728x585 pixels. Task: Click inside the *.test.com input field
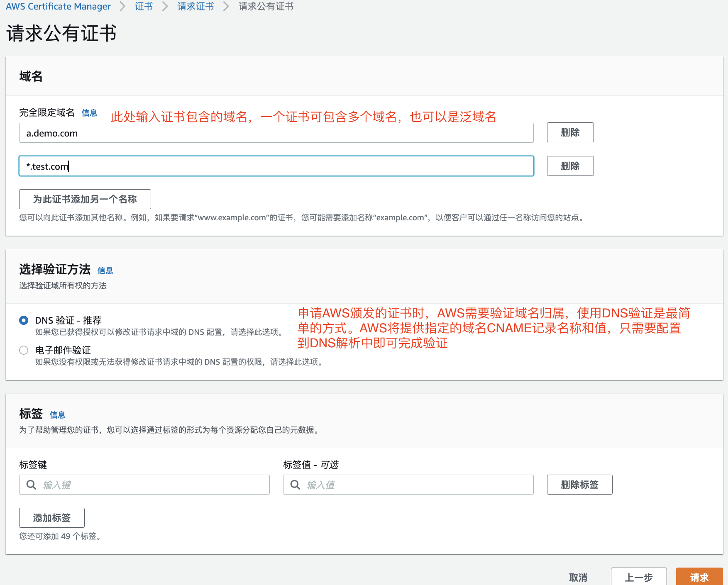[276, 166]
